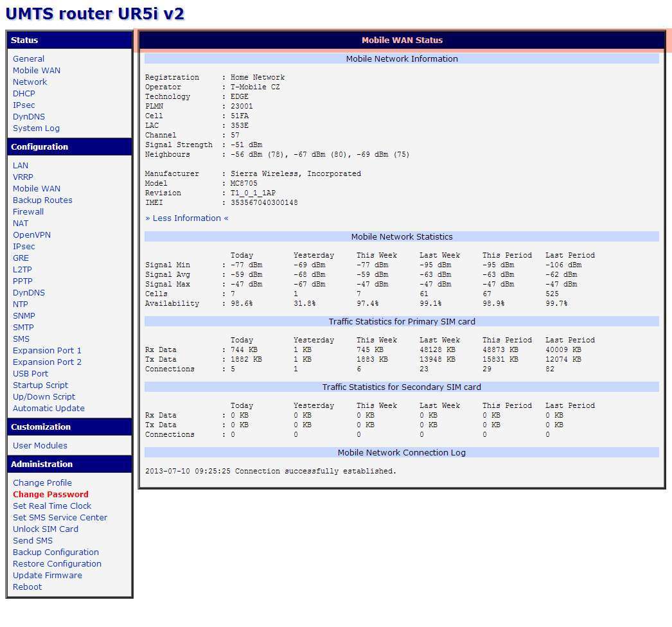Select Unlock SIM Card option

point(45,529)
